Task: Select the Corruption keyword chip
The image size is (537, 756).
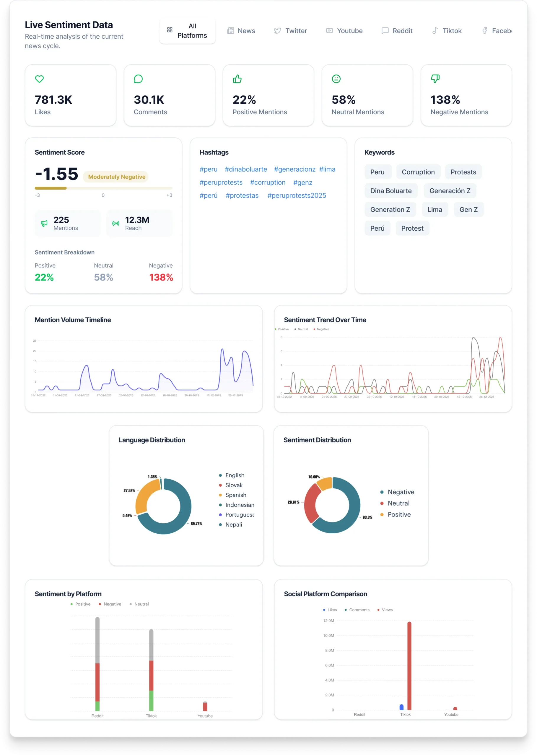Action: coord(418,172)
